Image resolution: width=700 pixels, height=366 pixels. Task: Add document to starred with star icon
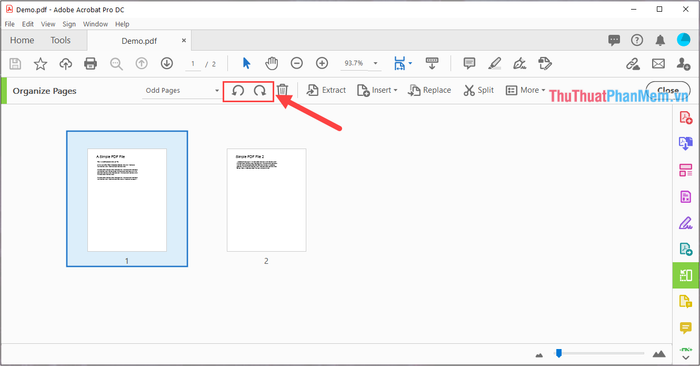(x=41, y=64)
